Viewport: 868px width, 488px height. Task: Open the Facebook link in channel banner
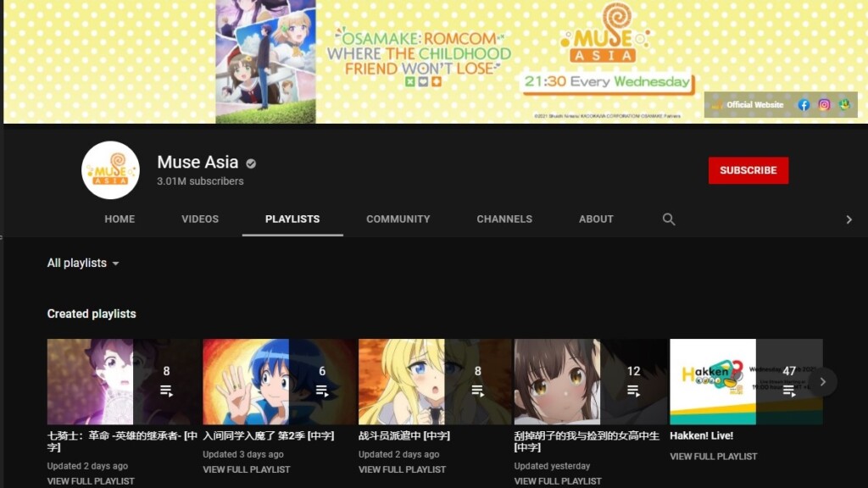click(x=804, y=104)
